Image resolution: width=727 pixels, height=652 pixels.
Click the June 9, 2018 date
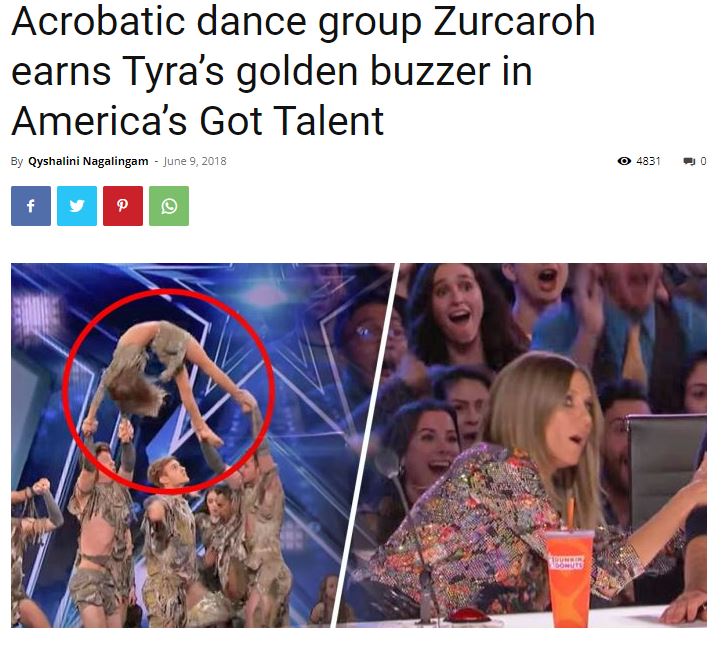tap(195, 161)
